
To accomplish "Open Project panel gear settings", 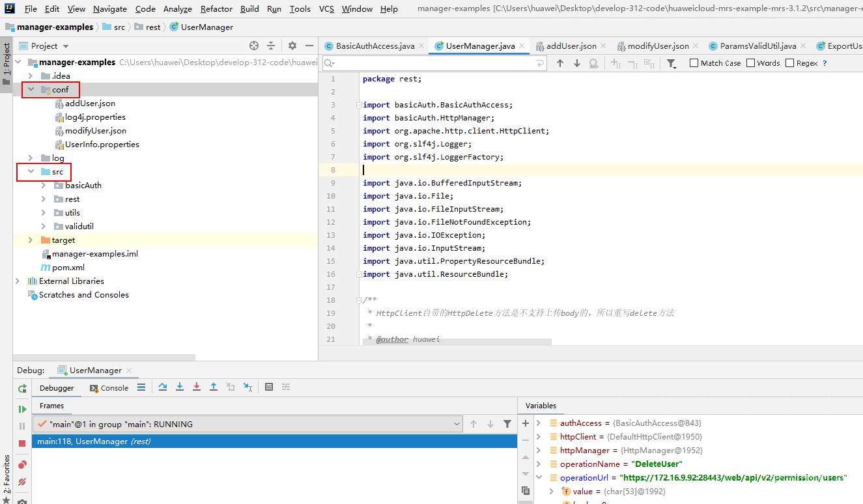I will [292, 46].
